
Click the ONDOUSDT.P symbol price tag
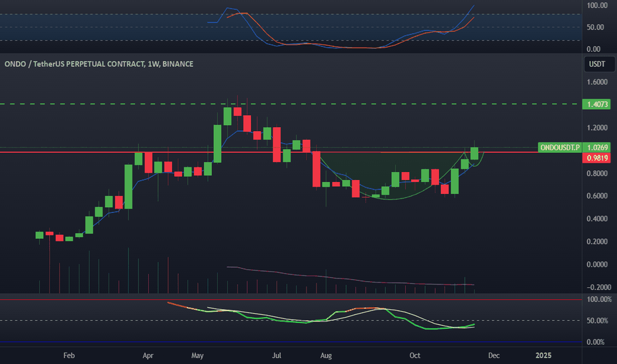tap(559, 148)
